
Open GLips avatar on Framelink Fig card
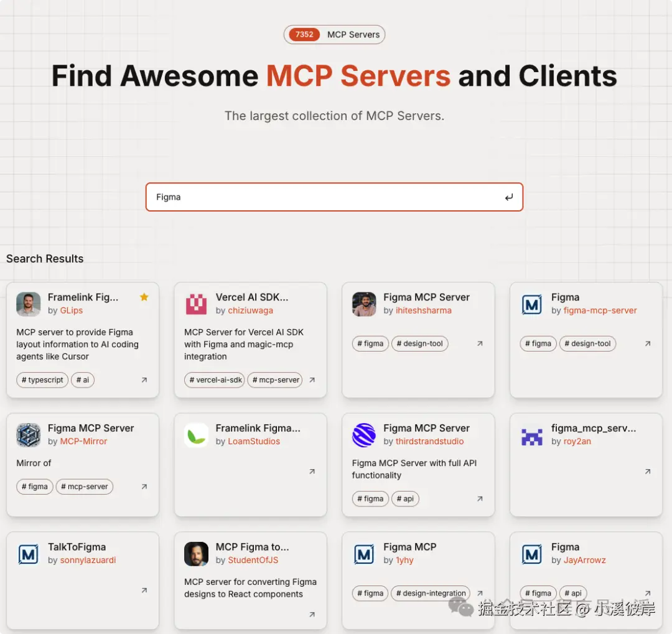pyautogui.click(x=28, y=304)
